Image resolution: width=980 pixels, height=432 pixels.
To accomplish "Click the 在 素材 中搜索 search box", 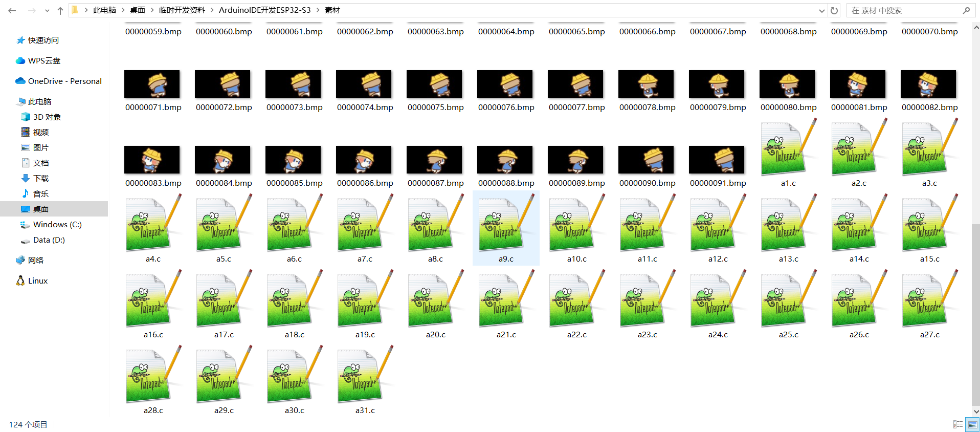I will pos(910,10).
